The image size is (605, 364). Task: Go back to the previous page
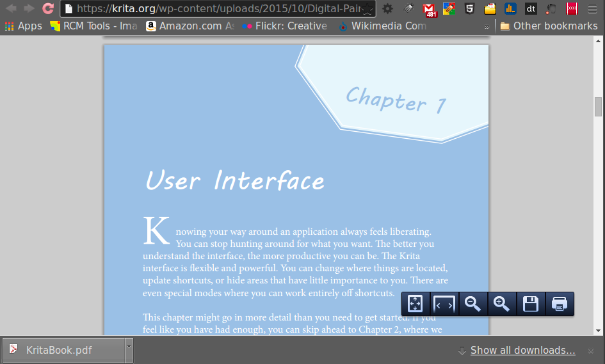[x=11, y=8]
